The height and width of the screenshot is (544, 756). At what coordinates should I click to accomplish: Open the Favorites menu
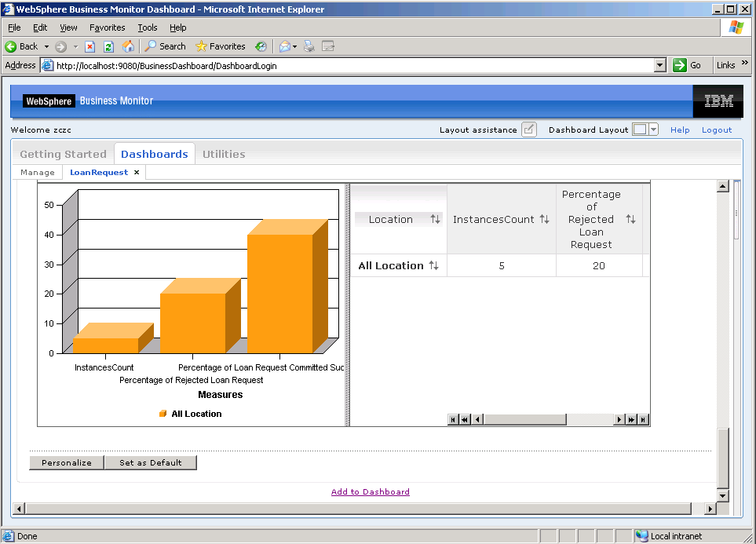pos(108,27)
